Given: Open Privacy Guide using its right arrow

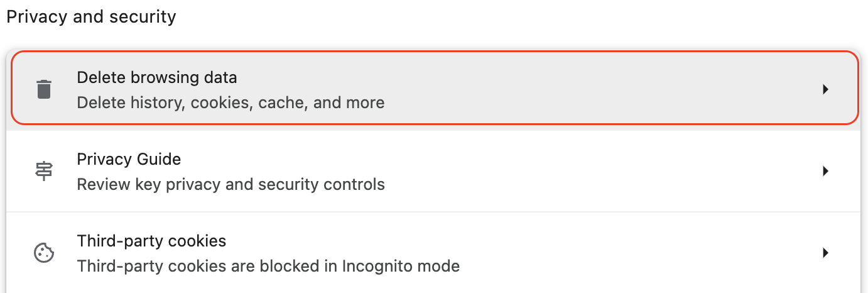Looking at the screenshot, I should coord(826,171).
